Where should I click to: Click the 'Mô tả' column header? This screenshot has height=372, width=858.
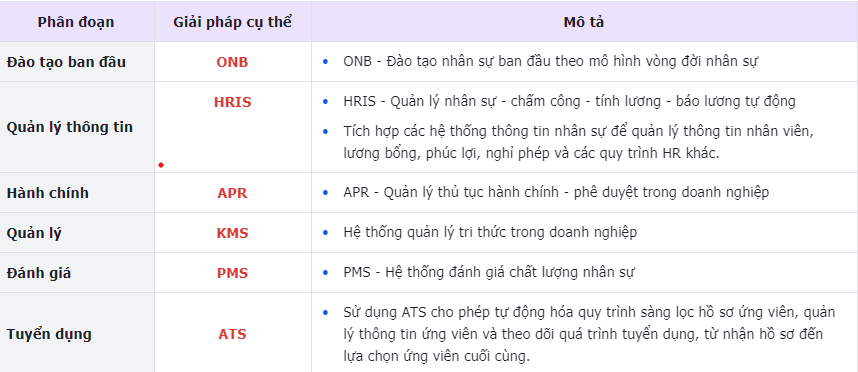pos(584,22)
